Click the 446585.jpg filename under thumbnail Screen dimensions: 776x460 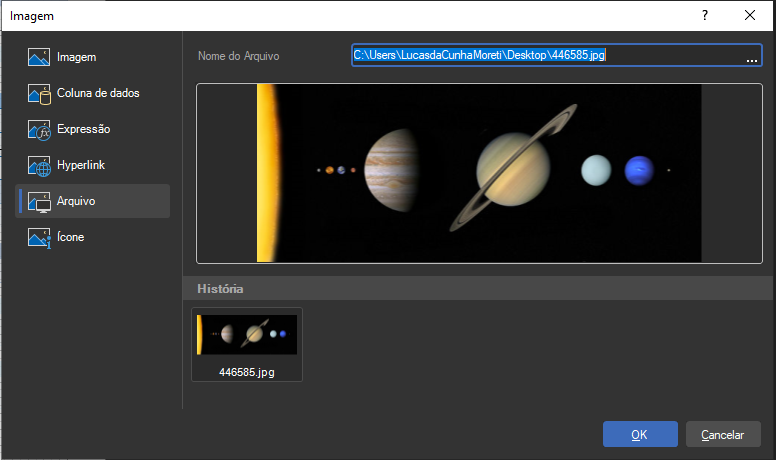246,372
